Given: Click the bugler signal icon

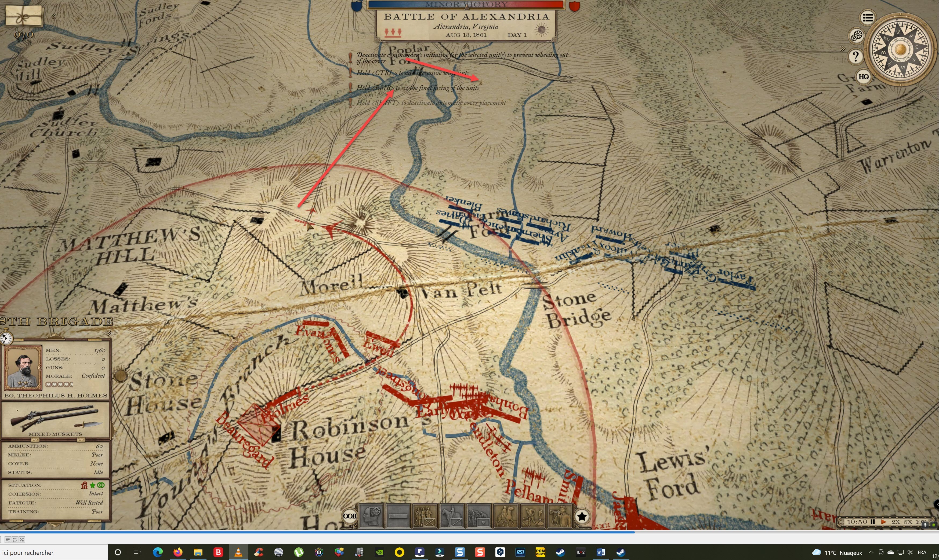Looking at the screenshot, I should [x=560, y=516].
